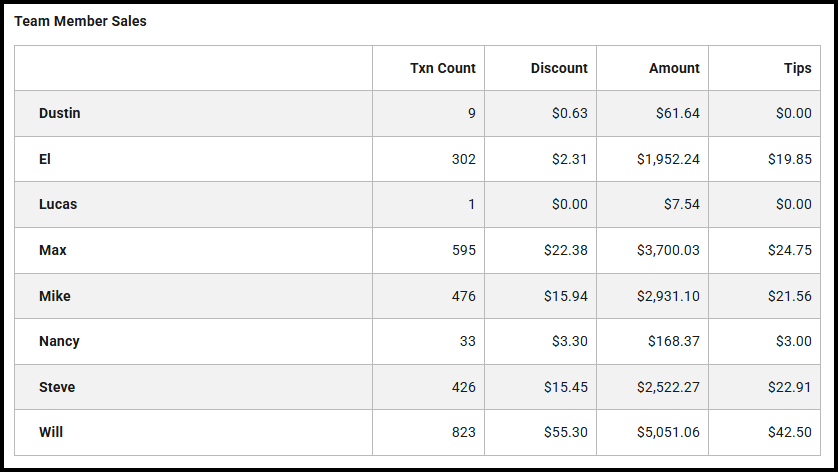Click Dustin's amount $61.64
The height and width of the screenshot is (472, 838).
677,113
